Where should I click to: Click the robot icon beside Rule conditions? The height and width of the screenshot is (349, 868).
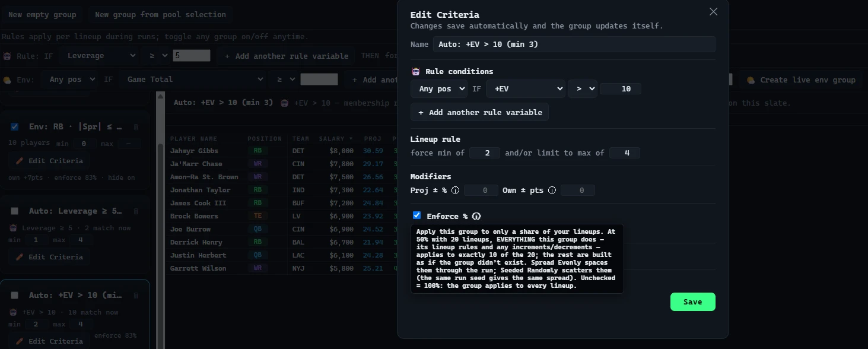click(416, 72)
